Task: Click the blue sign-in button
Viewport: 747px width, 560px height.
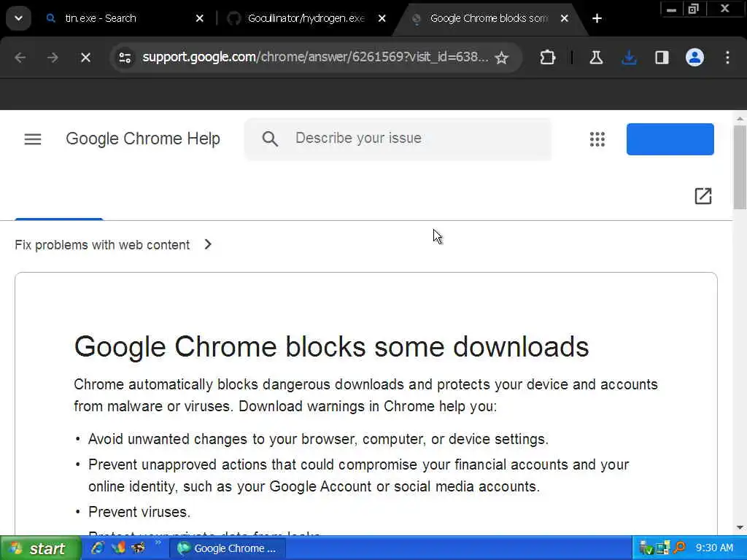Action: coord(670,139)
